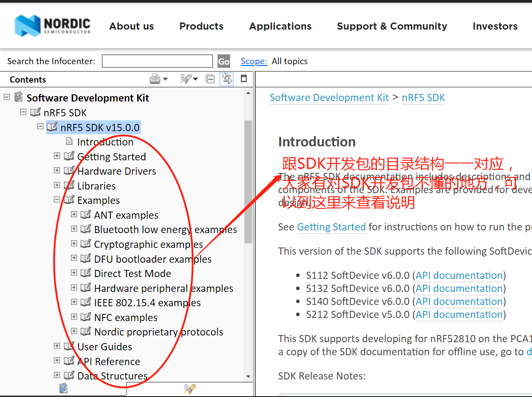Expand the IEEE 802.15.4 examples node
The width and height of the screenshot is (532, 397).
click(x=74, y=302)
